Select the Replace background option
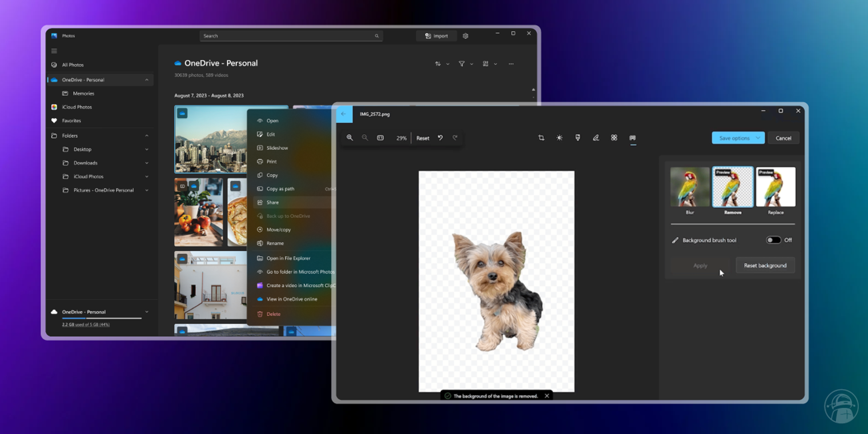The height and width of the screenshot is (434, 868). pos(775,187)
